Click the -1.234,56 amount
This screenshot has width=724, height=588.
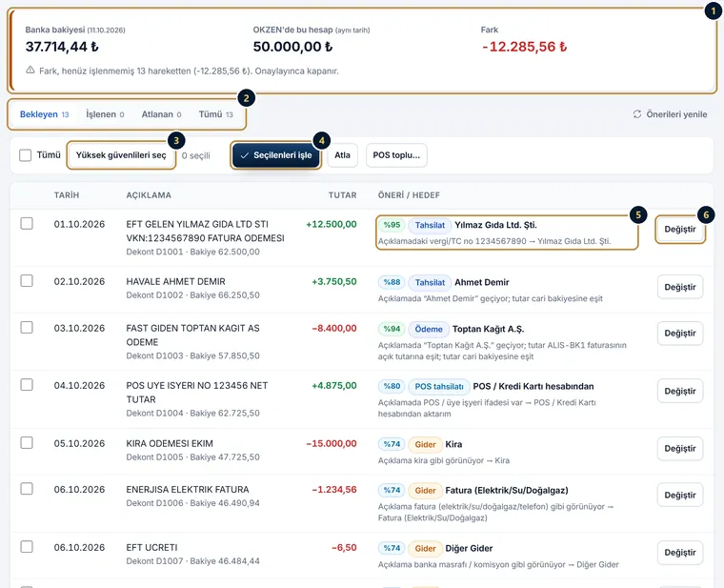[x=334, y=490]
